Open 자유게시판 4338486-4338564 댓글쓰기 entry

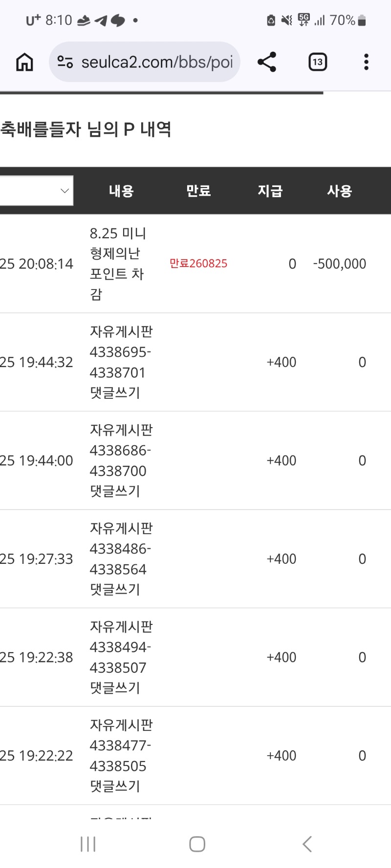(121, 559)
